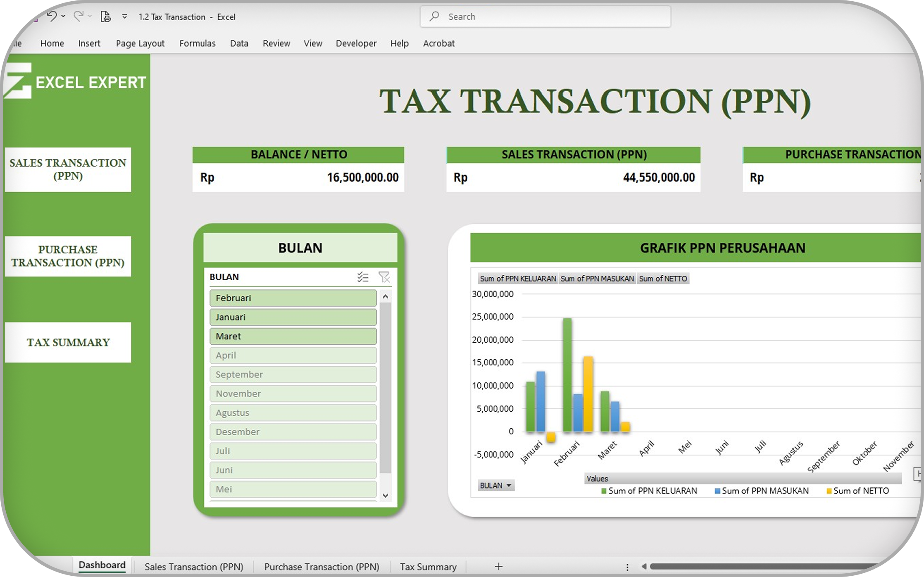Screen dimensions: 924x577
Task: Toggle Januari month slicer item
Action: point(293,317)
